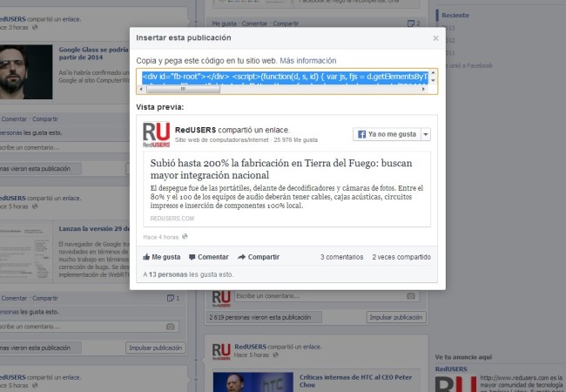Open the Más información link
The width and height of the screenshot is (566, 392).
point(308,61)
